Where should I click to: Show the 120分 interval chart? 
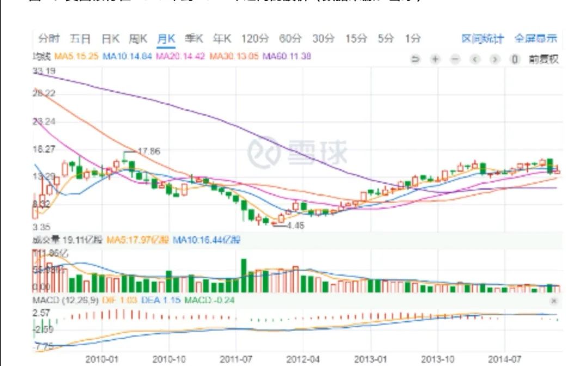click(255, 39)
